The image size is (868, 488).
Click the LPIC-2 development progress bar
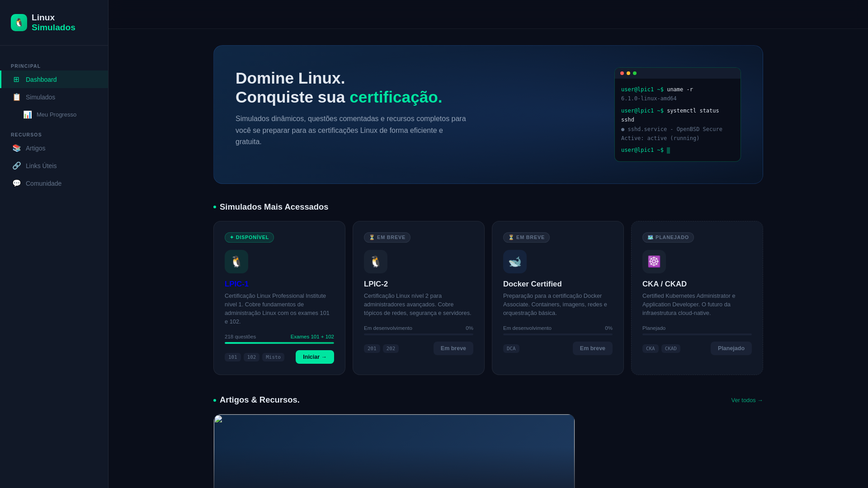(419, 334)
